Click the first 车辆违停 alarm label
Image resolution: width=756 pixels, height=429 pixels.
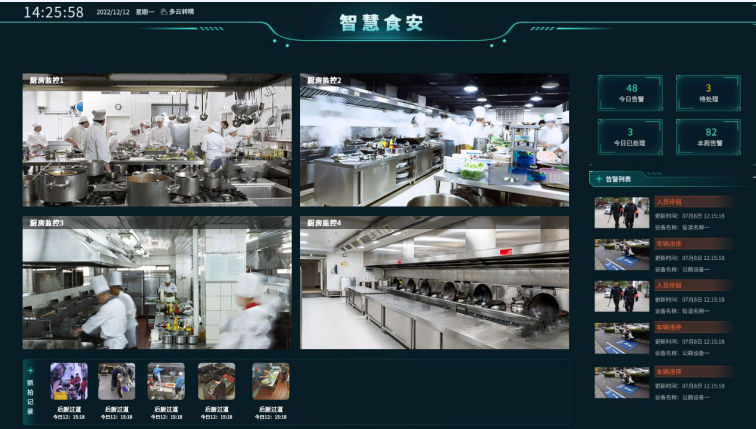click(669, 243)
